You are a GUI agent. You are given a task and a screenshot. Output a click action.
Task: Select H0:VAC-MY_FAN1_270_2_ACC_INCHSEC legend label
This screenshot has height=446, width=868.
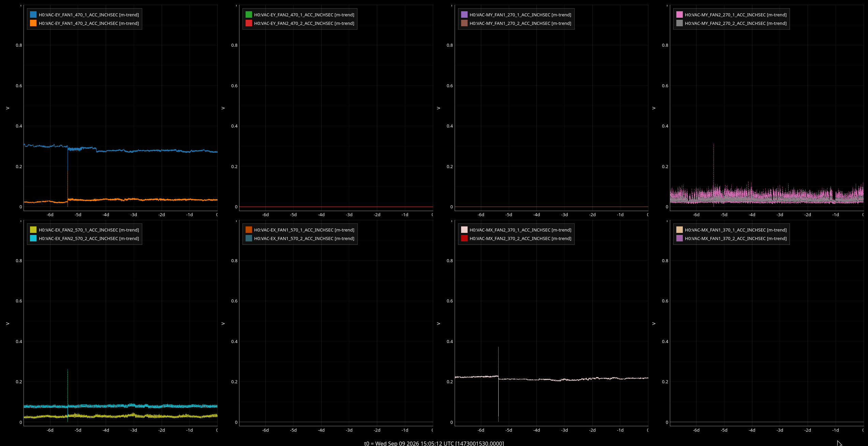point(520,23)
